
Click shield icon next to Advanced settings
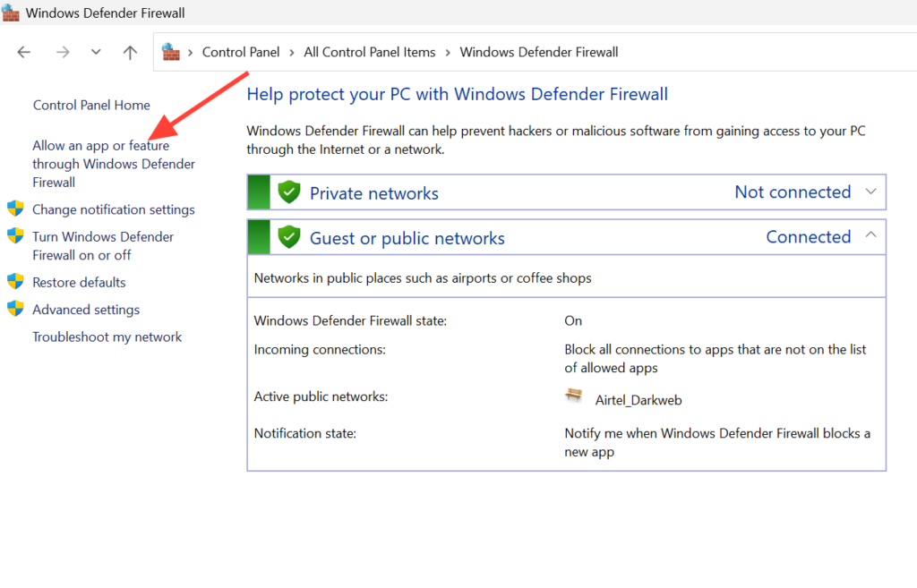point(16,309)
